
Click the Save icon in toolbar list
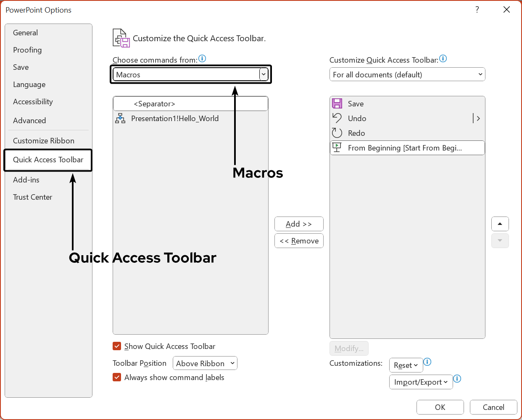tap(337, 103)
